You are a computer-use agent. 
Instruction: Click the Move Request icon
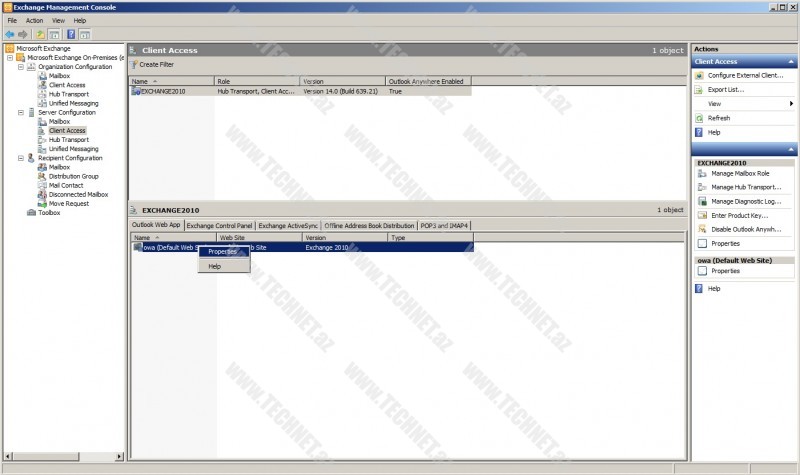click(42, 204)
